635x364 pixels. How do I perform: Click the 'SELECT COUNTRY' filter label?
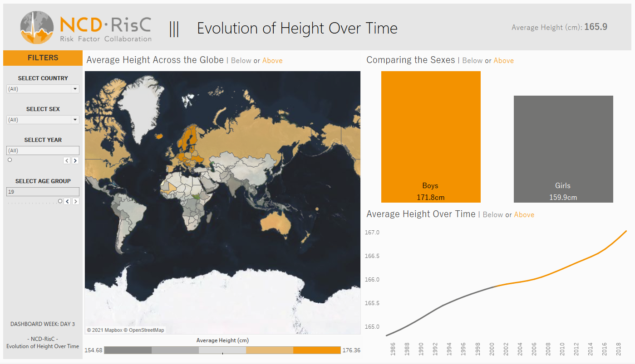(43, 78)
